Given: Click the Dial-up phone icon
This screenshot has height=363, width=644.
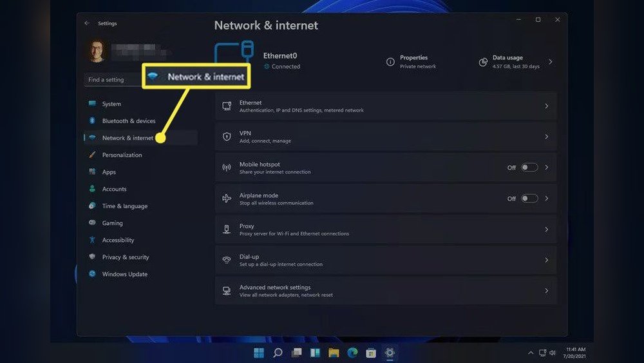Looking at the screenshot, I should pyautogui.click(x=227, y=260).
